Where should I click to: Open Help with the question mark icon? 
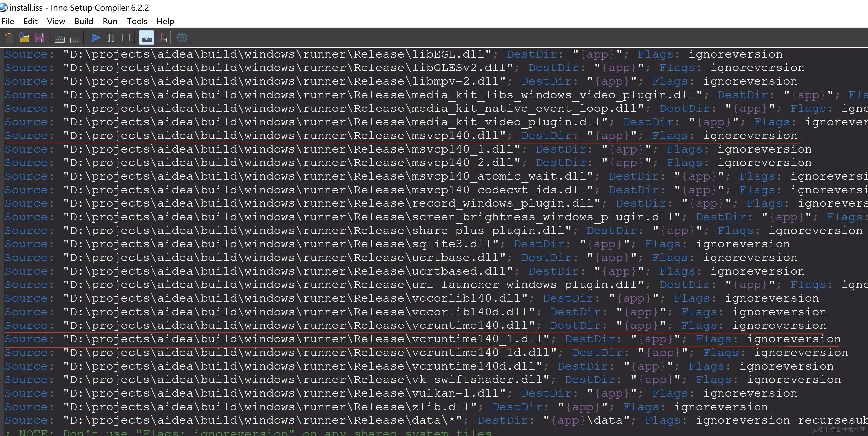coord(182,38)
